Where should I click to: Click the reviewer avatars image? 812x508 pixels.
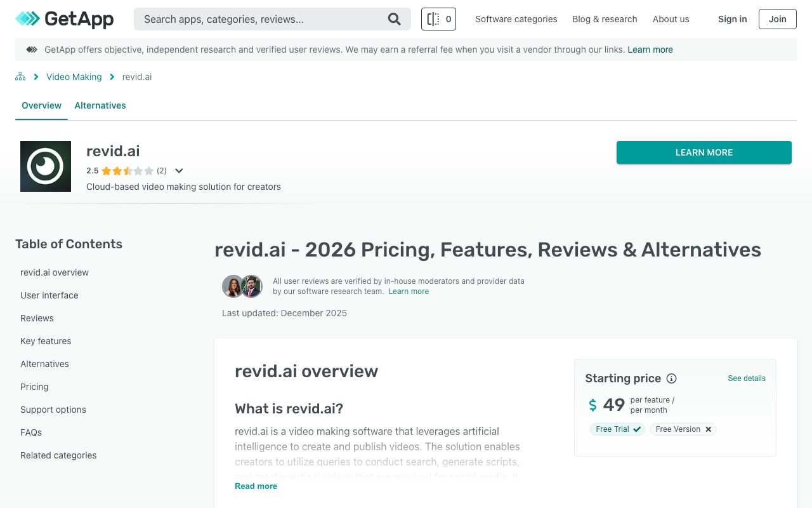[242, 286]
